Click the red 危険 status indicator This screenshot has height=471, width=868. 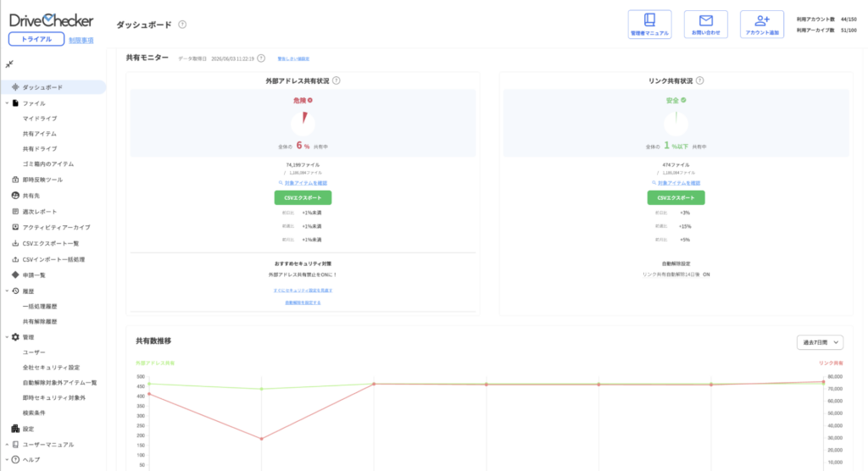pos(303,100)
